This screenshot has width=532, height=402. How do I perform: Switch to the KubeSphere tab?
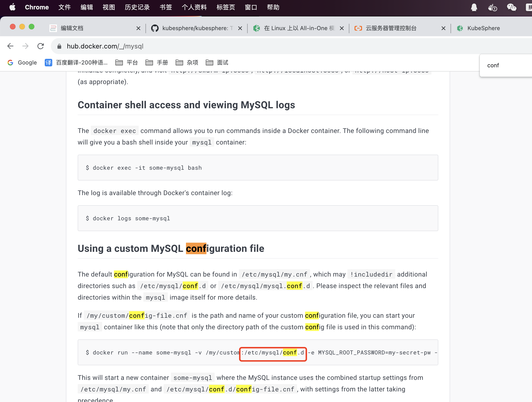coord(492,28)
